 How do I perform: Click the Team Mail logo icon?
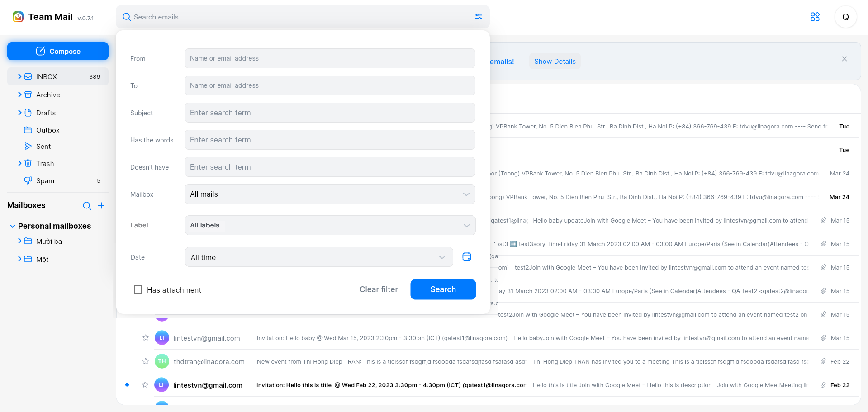tap(18, 17)
